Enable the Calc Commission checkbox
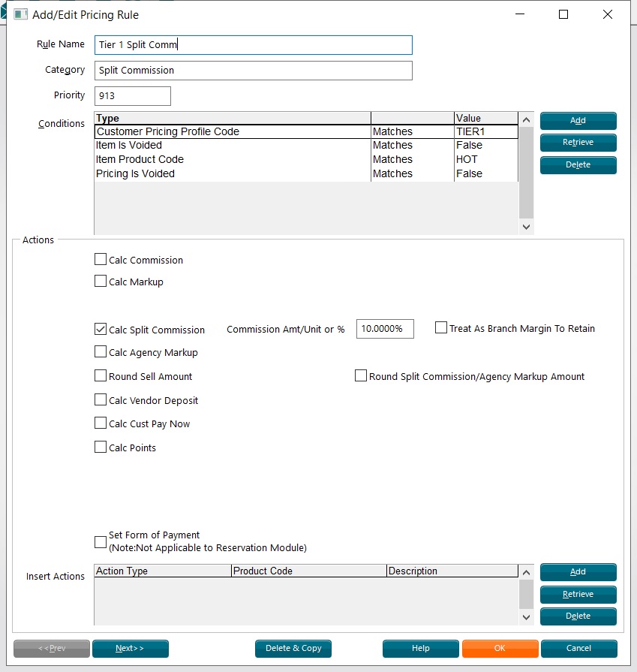The height and width of the screenshot is (672, 637). [101, 259]
